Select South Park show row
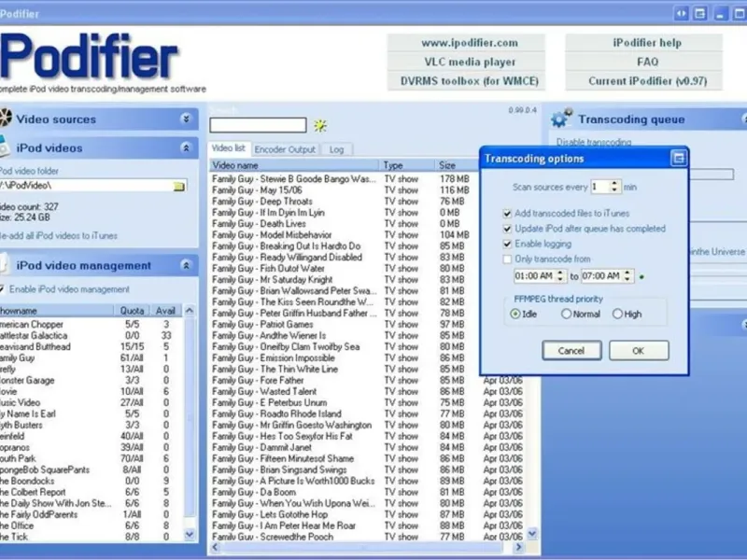Screen dimensions: 747x560 (x=91, y=458)
